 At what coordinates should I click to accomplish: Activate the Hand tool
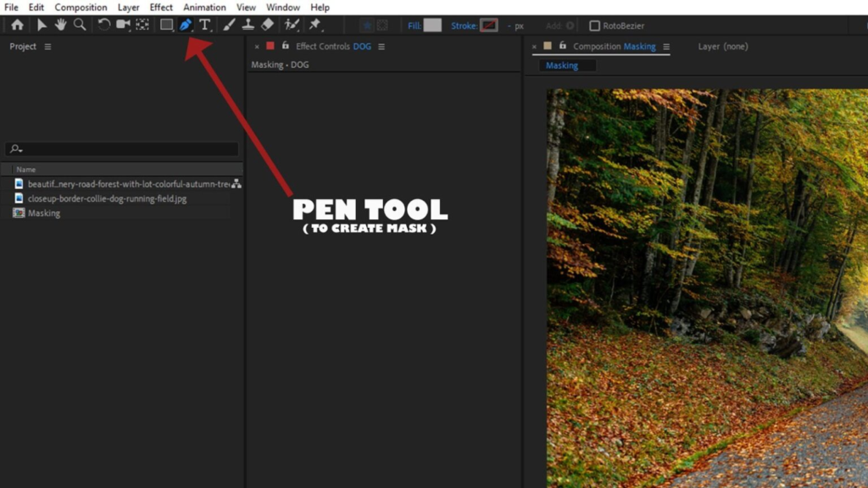click(60, 25)
